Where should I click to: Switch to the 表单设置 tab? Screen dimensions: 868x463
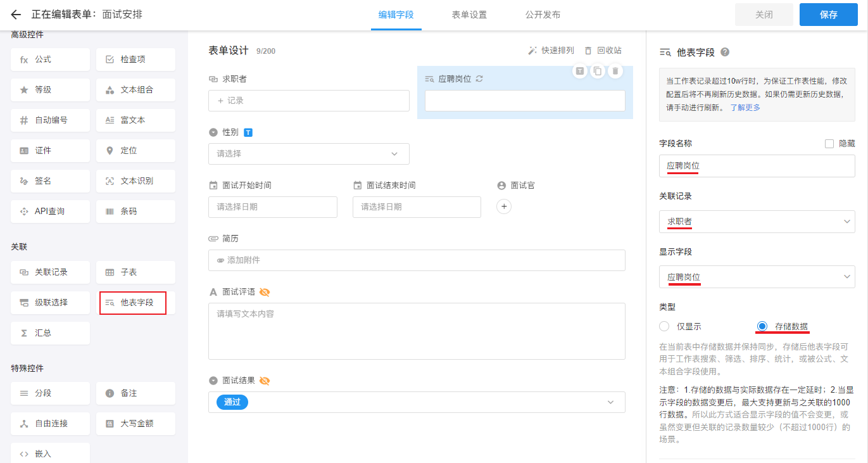pyautogui.click(x=469, y=15)
